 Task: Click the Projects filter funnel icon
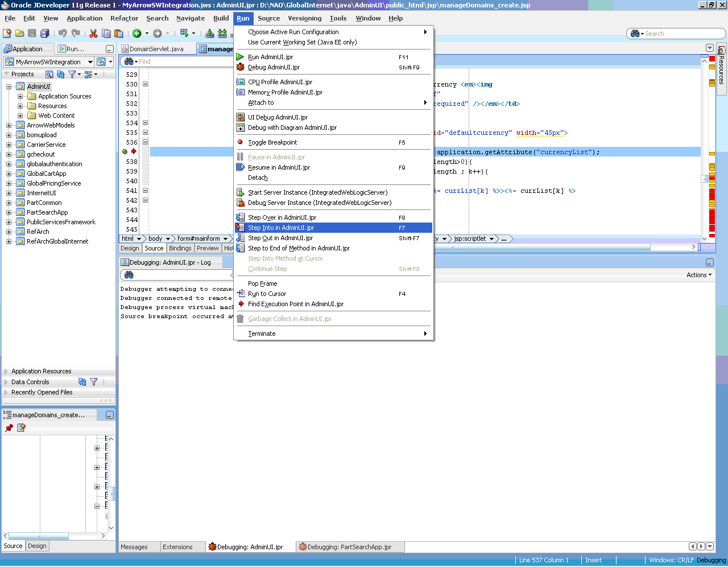point(72,74)
